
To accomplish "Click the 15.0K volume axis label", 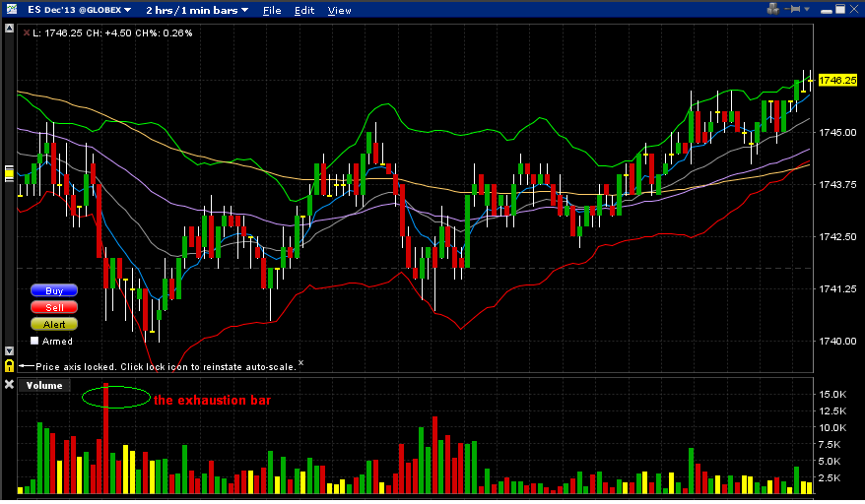I will click(x=832, y=395).
